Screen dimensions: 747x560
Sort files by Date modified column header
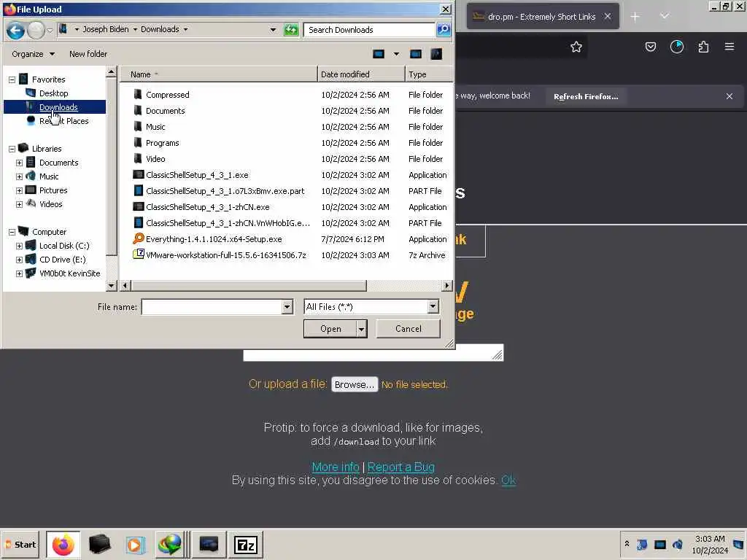tap(361, 74)
